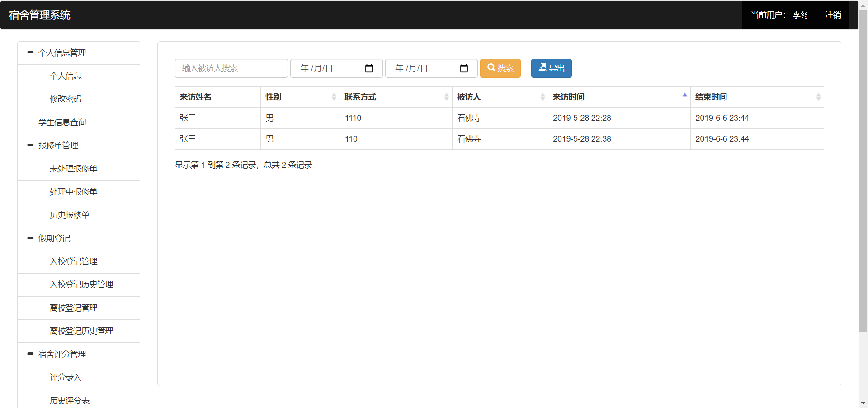868x408 pixels.
Task: Click sort arrows on 结束时间 column
Action: click(x=818, y=97)
